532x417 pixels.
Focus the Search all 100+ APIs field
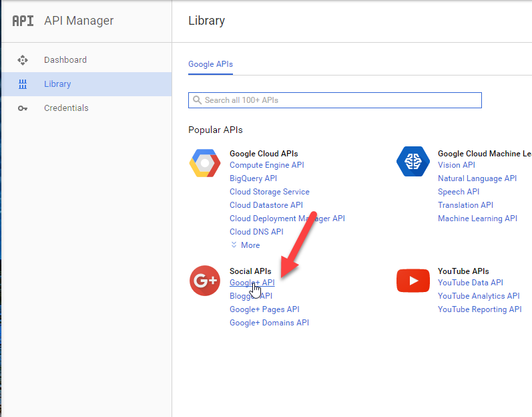click(335, 100)
